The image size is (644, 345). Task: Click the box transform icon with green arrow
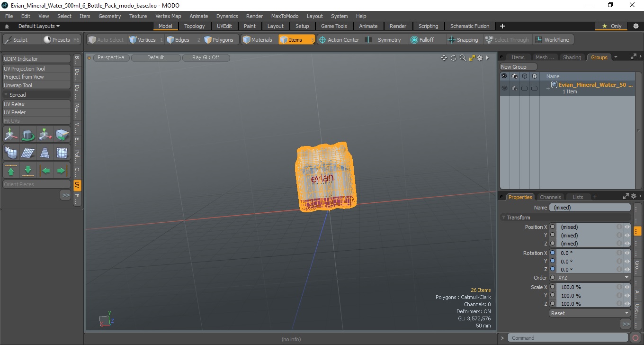coord(62,135)
